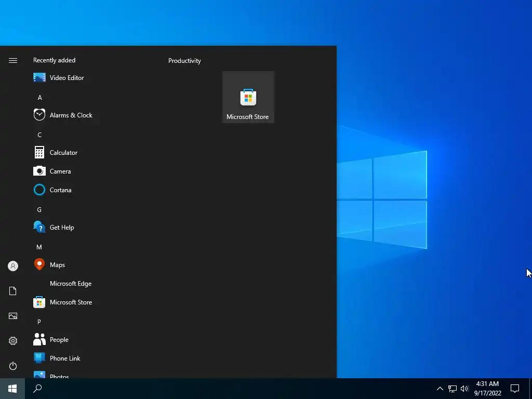Show hidden tray icons chevron

coord(440,389)
